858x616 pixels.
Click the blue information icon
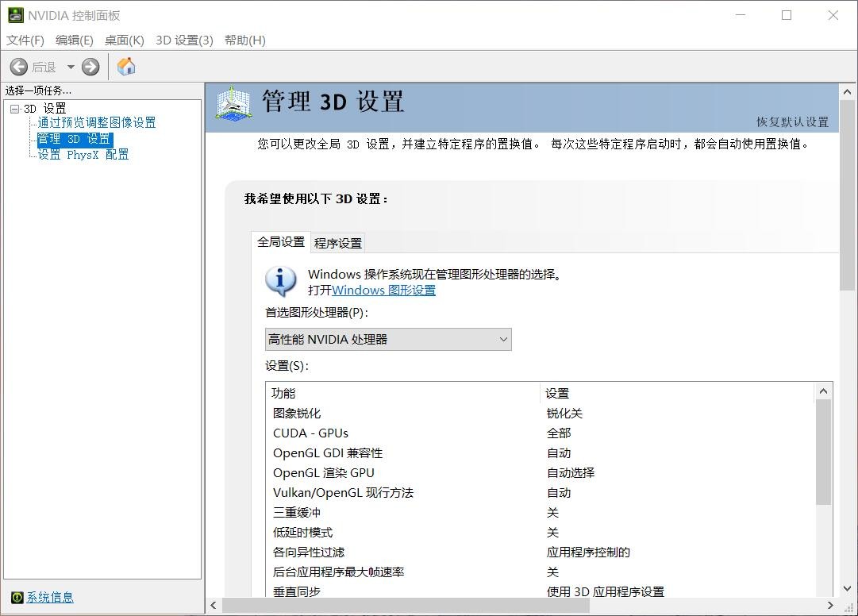coord(281,281)
